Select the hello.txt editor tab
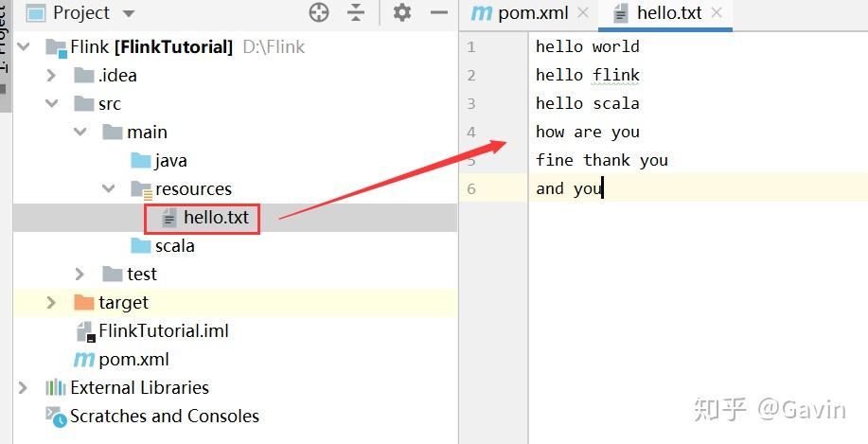Image resolution: width=868 pixels, height=444 pixels. 668,13
